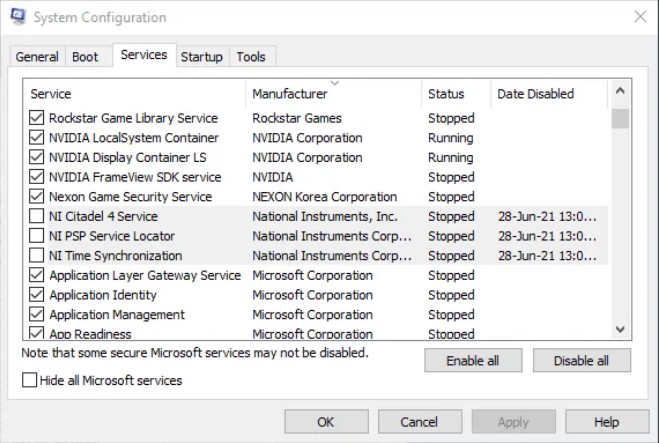
Task: Uncheck the Application Identity service
Action: (x=37, y=295)
